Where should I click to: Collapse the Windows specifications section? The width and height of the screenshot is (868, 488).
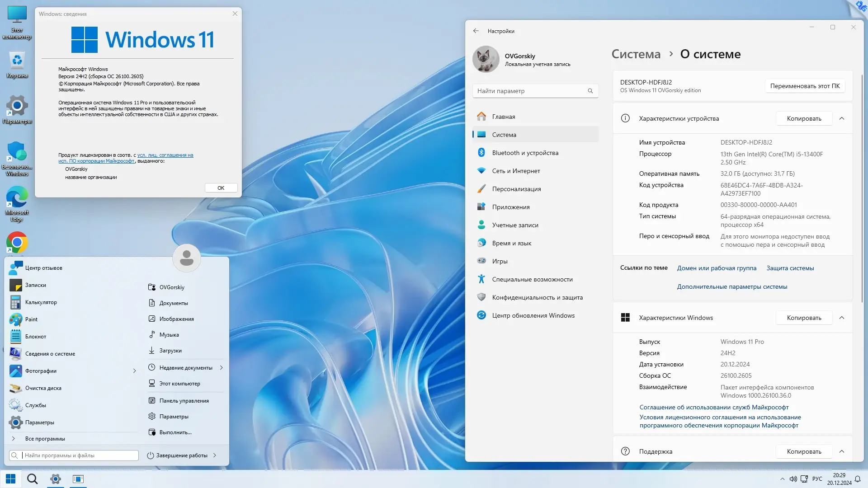(842, 318)
